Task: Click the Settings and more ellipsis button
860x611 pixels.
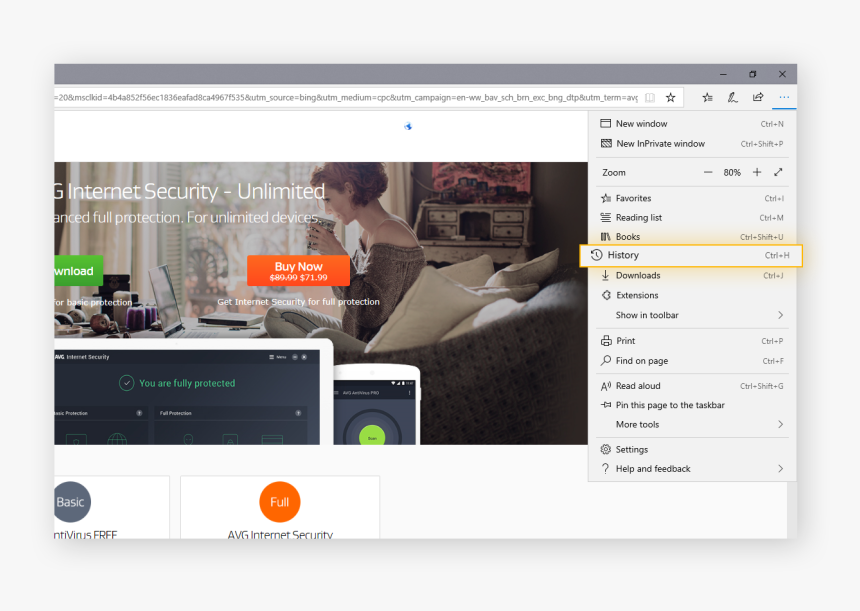Action: click(784, 98)
